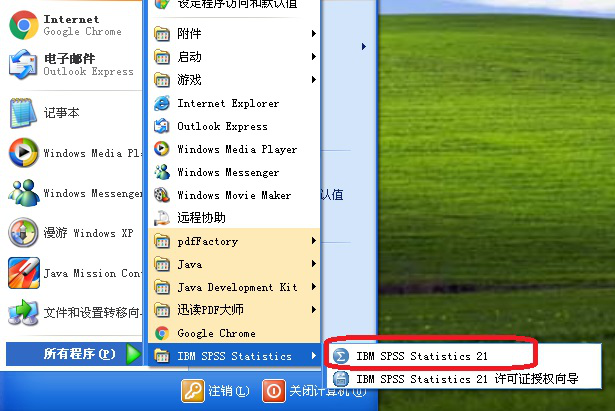Launch IBM SPSS Statistics 21 sigma icon

click(x=340, y=356)
